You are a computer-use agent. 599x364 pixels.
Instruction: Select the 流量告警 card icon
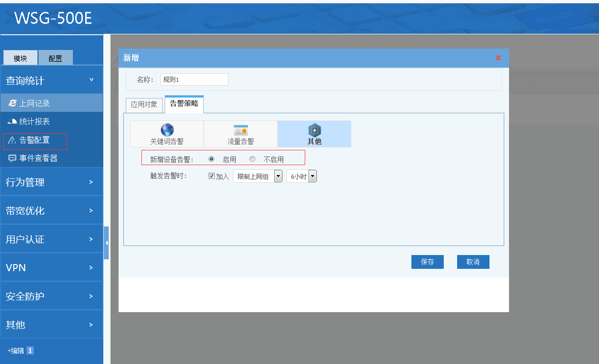240,130
